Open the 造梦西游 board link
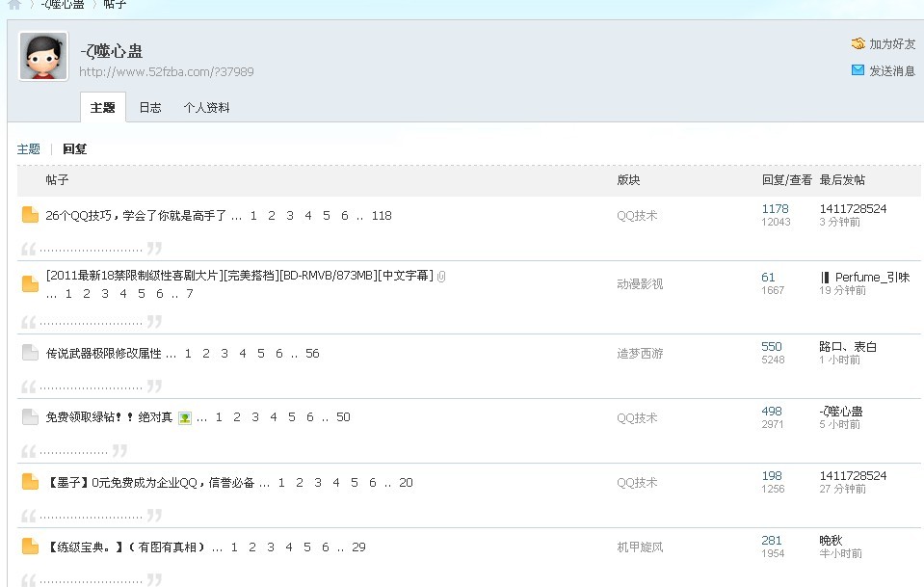Screen dimensions: 924x587 point(640,354)
